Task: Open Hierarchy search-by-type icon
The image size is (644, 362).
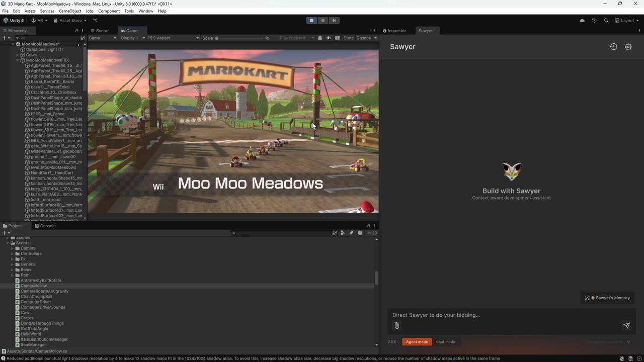Action: (83, 38)
